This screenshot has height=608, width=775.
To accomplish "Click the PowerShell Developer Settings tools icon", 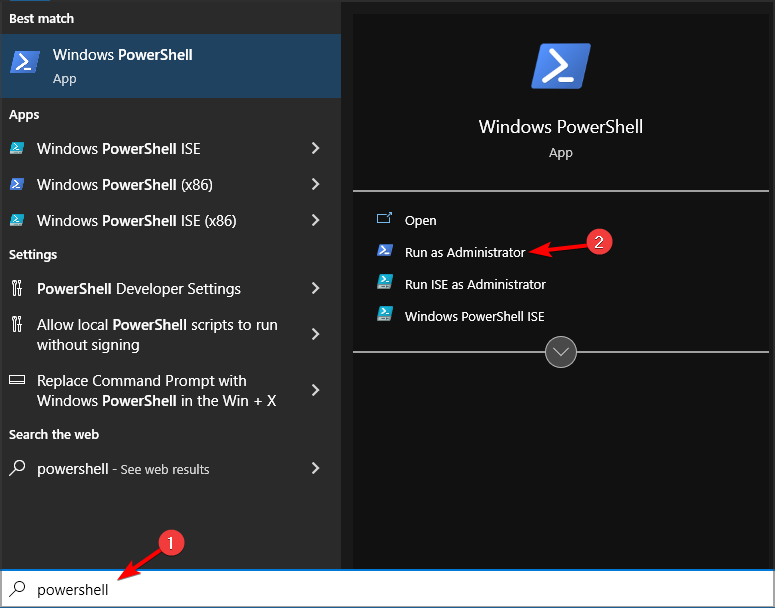I will pos(17,288).
